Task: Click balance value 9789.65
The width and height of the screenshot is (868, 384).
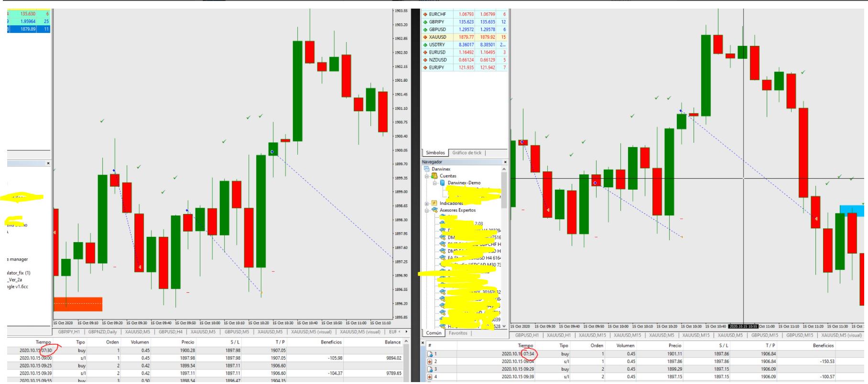Action: point(394,373)
